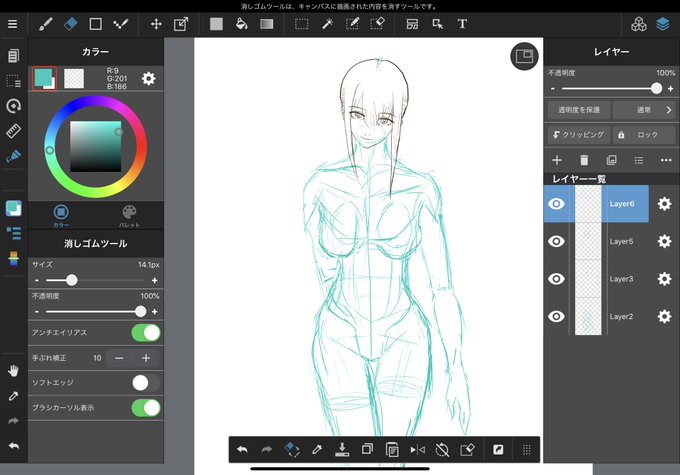Add a new layer with plus icon
This screenshot has width=680, height=475.
[x=557, y=160]
